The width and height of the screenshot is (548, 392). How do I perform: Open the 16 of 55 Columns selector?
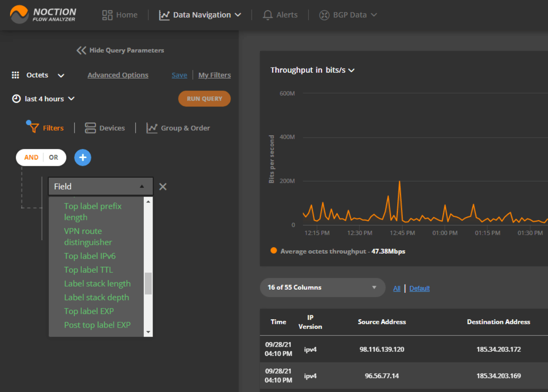click(323, 287)
